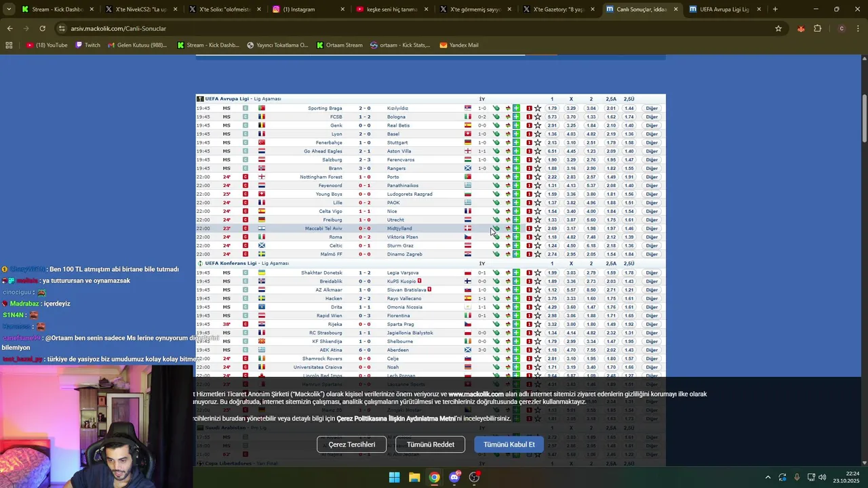Click green plus icon for Feyenoord row
This screenshot has width=868, height=488.
pos(516,186)
